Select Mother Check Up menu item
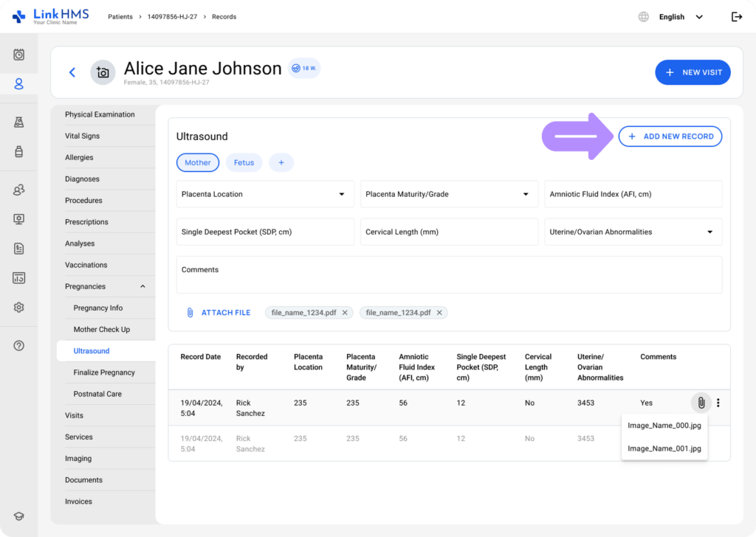 (101, 330)
